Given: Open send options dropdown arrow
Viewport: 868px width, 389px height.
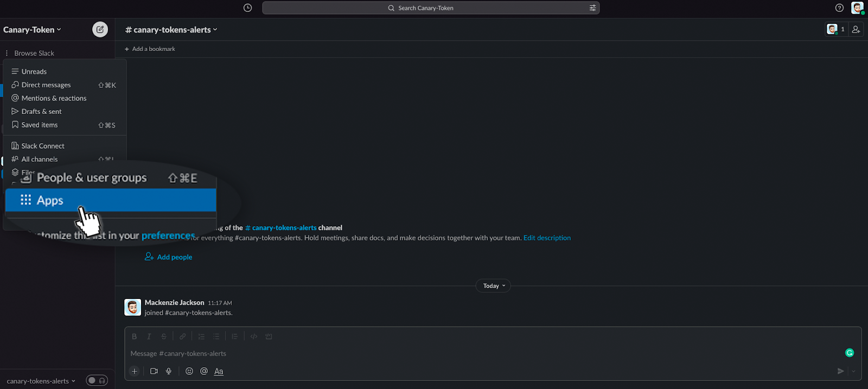Looking at the screenshot, I should (x=853, y=371).
